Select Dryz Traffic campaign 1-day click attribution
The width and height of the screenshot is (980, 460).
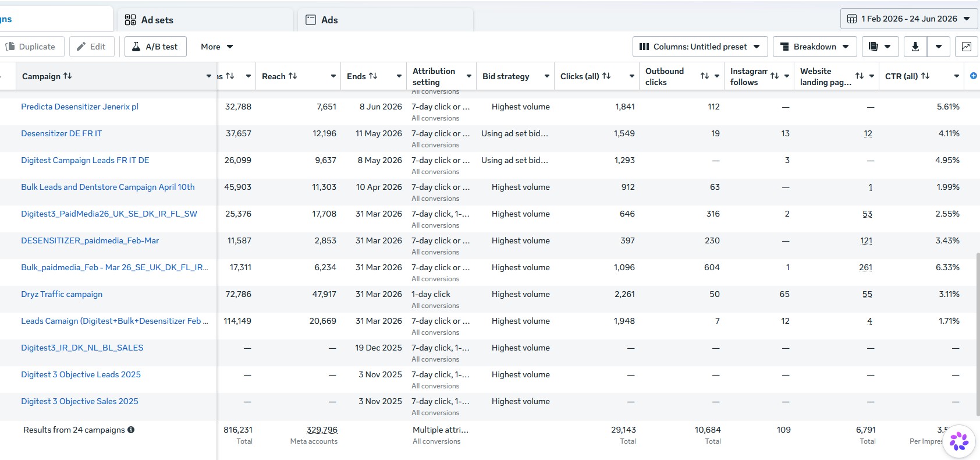[431, 294]
